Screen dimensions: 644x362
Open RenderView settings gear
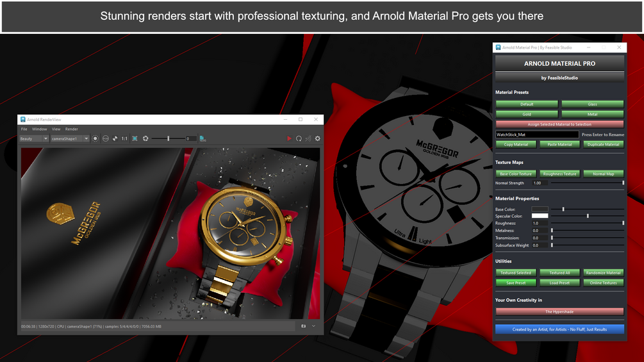click(317, 139)
